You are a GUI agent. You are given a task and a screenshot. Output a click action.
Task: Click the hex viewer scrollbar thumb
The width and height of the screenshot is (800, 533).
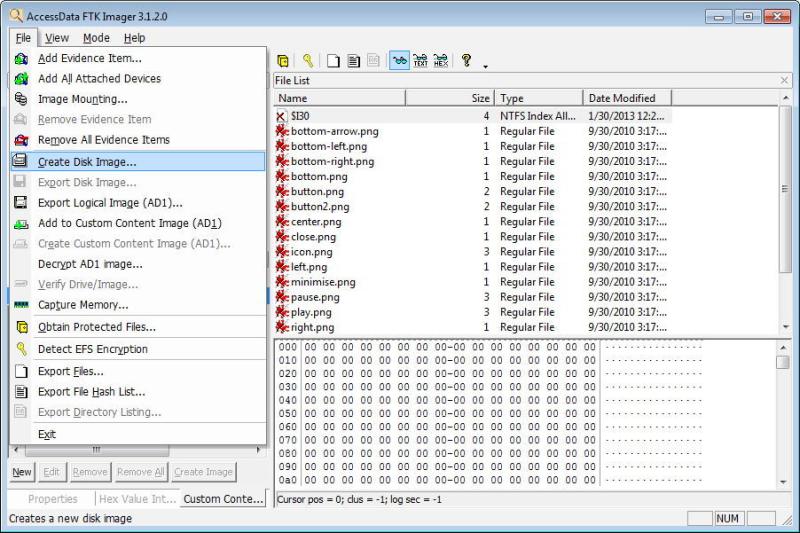tap(783, 362)
